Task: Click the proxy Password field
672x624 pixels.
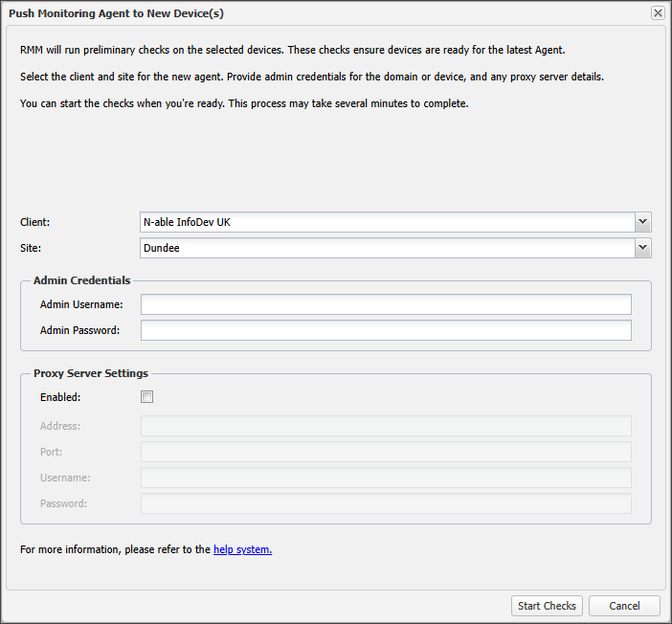Action: click(x=386, y=503)
